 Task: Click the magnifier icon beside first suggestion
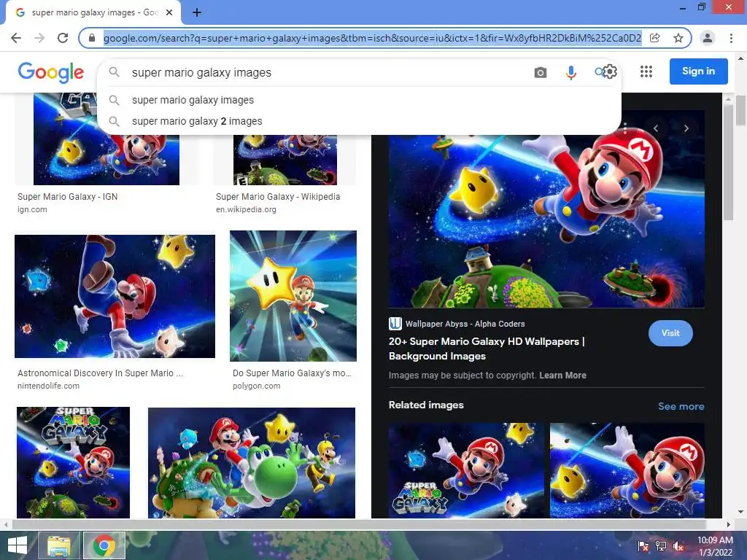(x=114, y=100)
